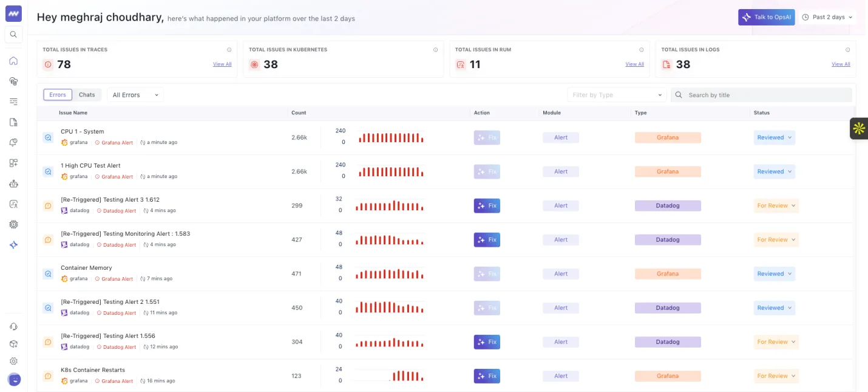Open the Container Memory issue title
Viewport: 868px width, 392px height.
pyautogui.click(x=86, y=268)
